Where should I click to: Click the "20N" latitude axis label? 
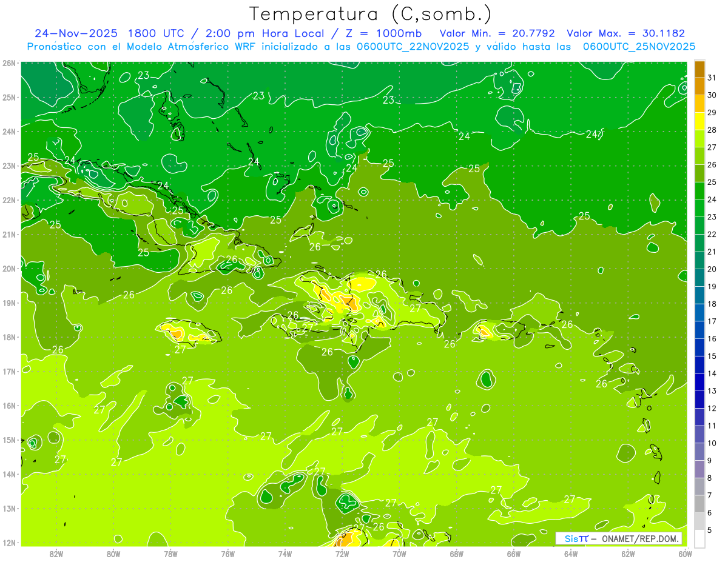click(x=8, y=269)
